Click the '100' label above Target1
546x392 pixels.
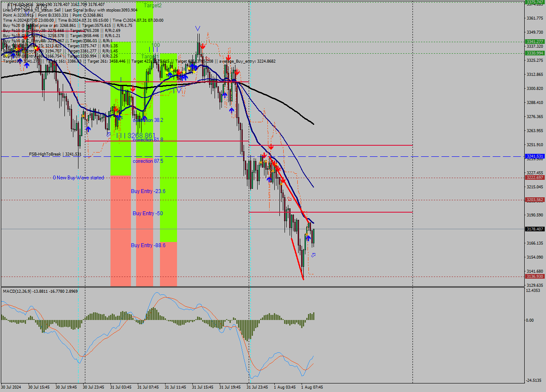(x=156, y=45)
